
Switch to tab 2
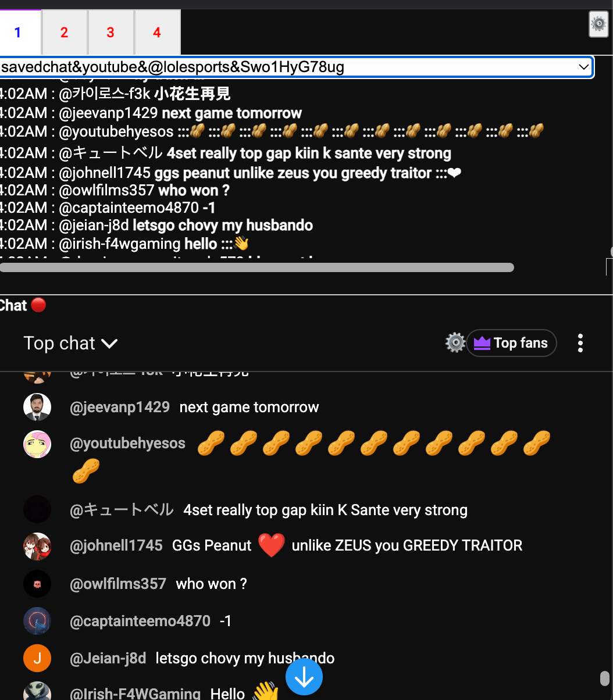[64, 32]
